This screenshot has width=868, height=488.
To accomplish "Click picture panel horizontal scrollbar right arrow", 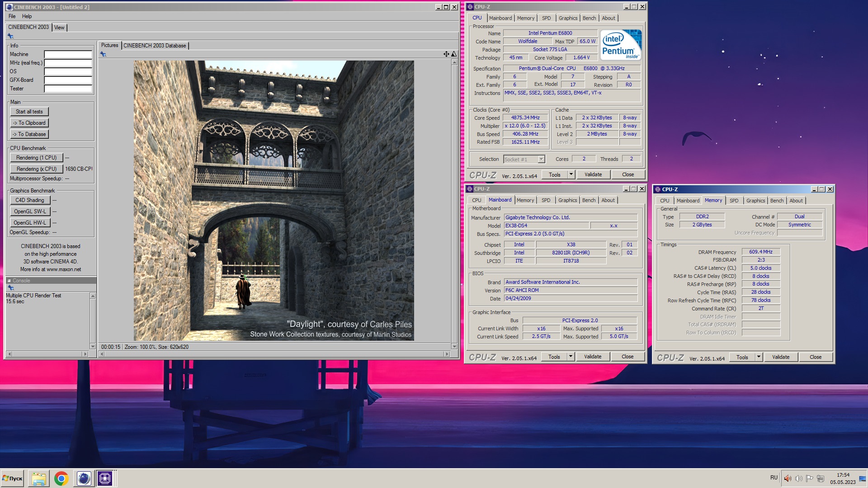I will click(447, 354).
